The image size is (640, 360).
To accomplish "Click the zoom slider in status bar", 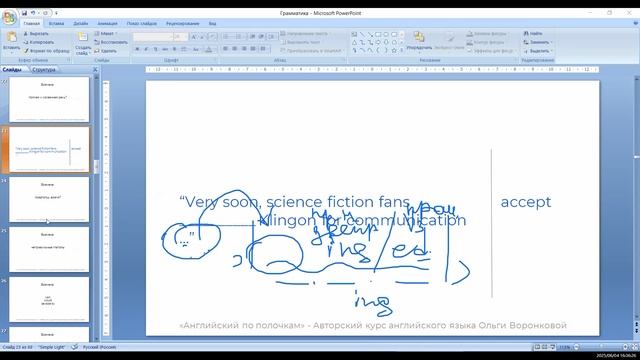I will [x=600, y=347].
